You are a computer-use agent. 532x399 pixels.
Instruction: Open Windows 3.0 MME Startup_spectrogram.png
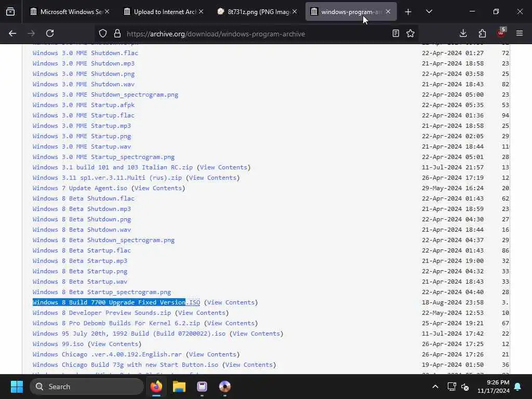point(103,157)
